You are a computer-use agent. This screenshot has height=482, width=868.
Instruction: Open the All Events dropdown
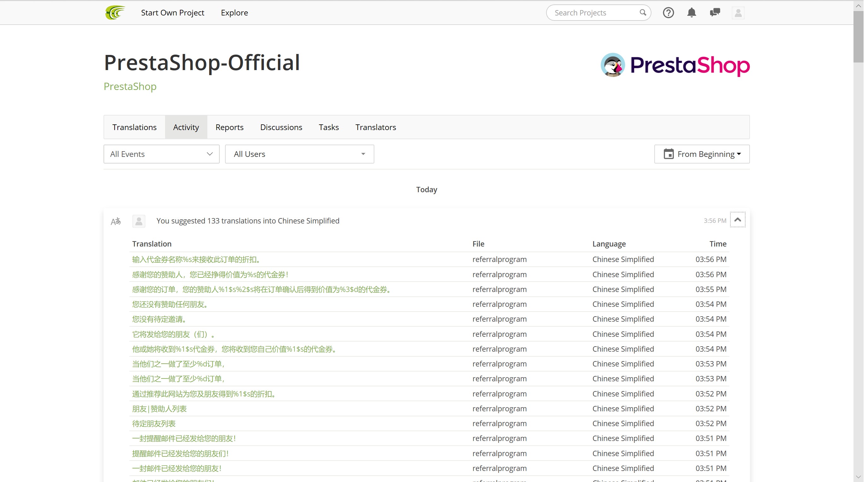(161, 154)
